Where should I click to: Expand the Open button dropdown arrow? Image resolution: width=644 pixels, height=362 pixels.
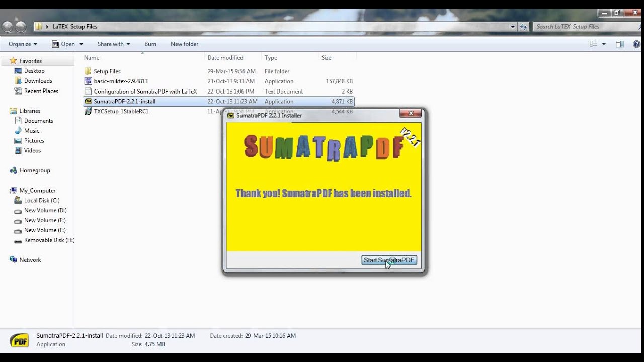[x=81, y=44]
